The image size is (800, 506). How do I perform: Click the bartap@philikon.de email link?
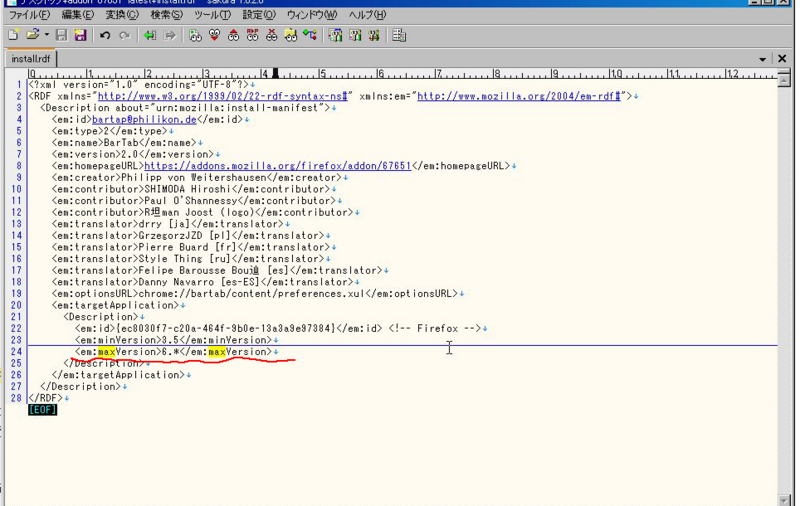pos(144,119)
